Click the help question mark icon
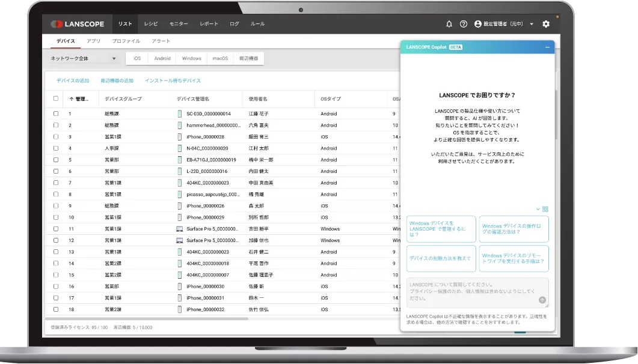This screenshot has height=364, width=638. point(463,24)
